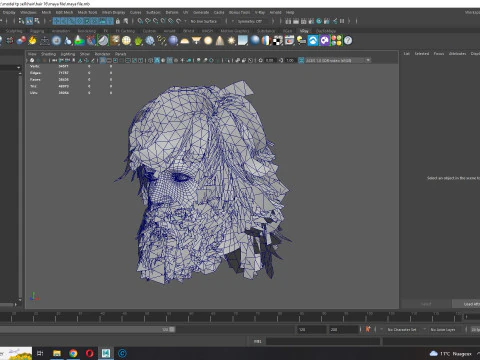This screenshot has height=360, width=480.
Task: Click the auto key toggle icon near range fields
Action: coord(368,329)
